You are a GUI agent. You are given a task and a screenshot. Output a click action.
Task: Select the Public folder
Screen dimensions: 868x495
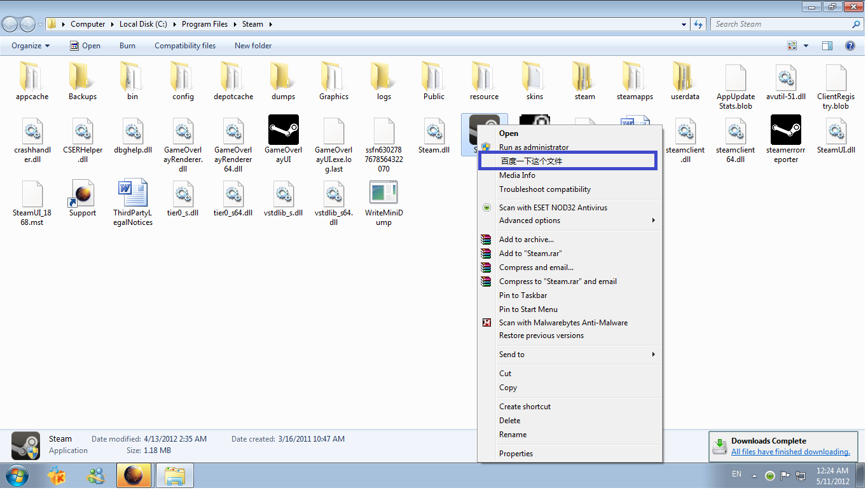pyautogui.click(x=434, y=81)
